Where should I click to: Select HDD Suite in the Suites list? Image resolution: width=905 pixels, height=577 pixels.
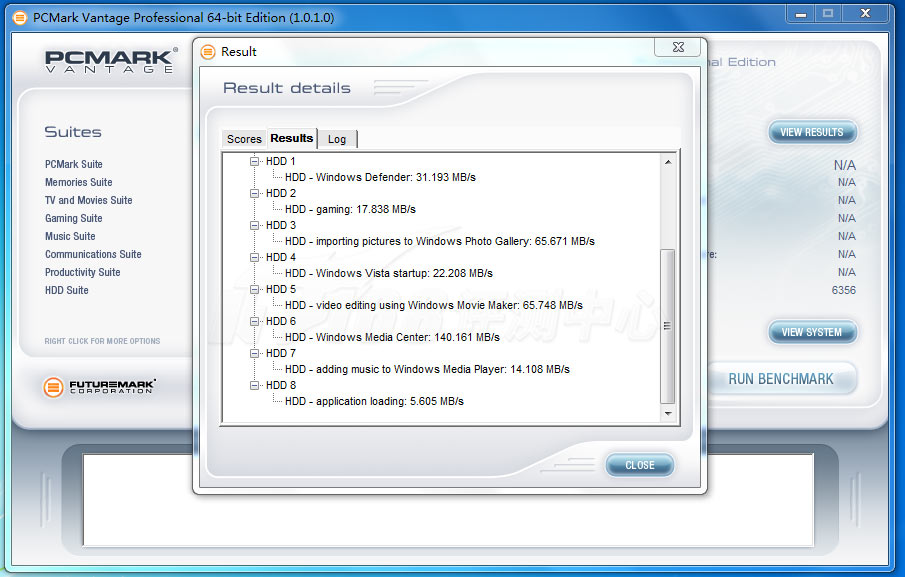pyautogui.click(x=67, y=290)
